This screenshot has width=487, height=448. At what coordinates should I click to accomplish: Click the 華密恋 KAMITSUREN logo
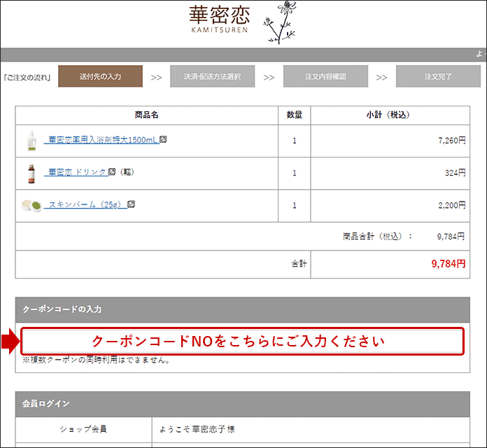[220, 20]
